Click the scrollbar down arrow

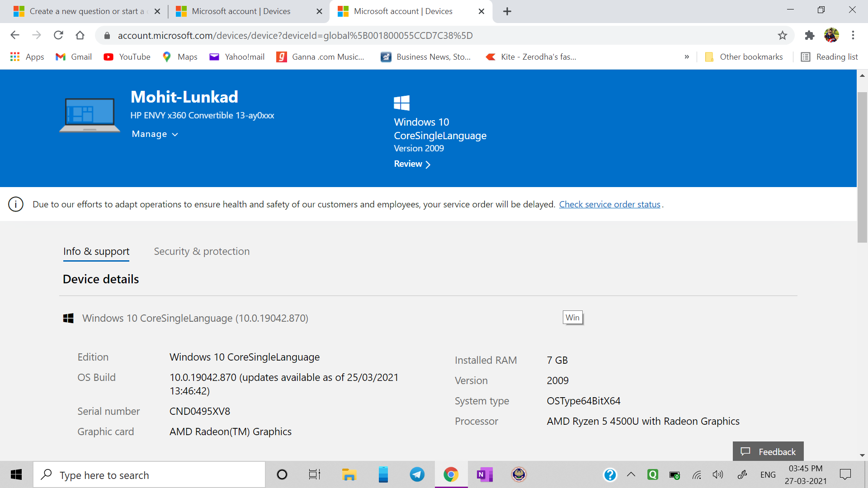click(x=862, y=455)
